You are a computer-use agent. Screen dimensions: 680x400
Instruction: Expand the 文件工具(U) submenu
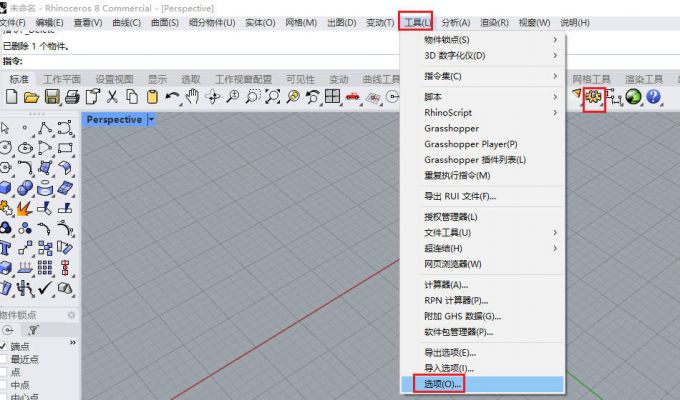click(x=483, y=233)
